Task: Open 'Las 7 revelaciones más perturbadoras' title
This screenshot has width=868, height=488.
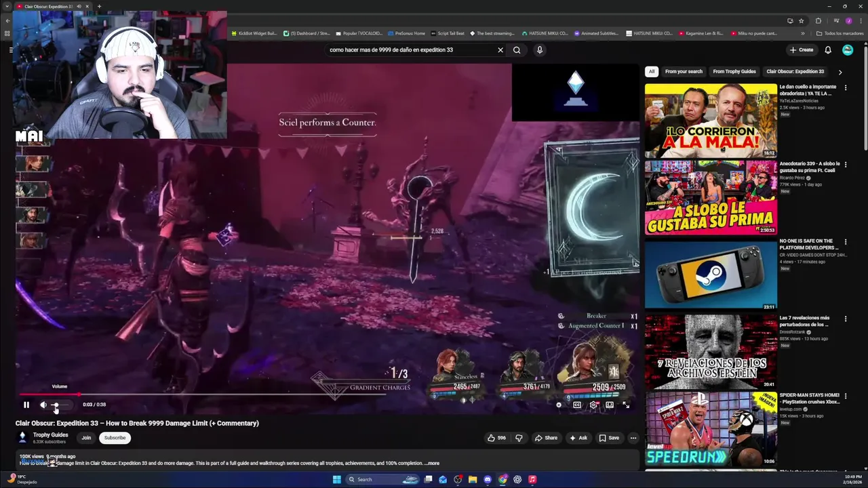Action: click(x=805, y=321)
